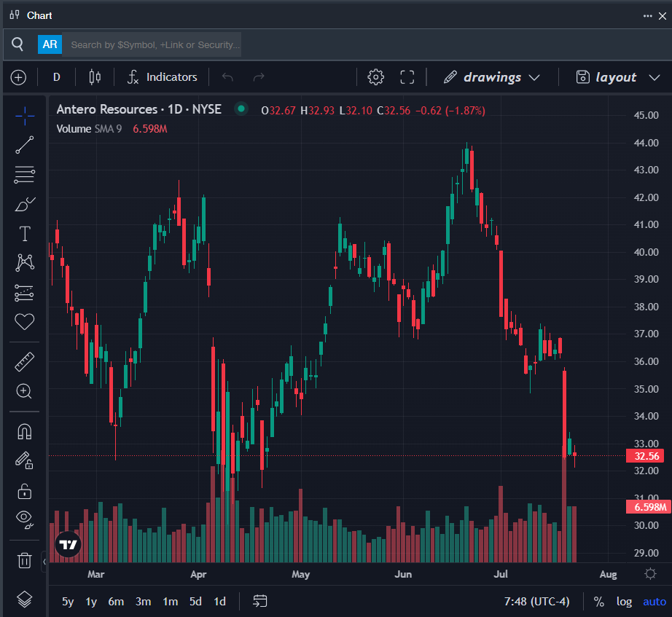Toggle percent scale mode
Viewport: 672px width, 617px height.
pos(598,602)
